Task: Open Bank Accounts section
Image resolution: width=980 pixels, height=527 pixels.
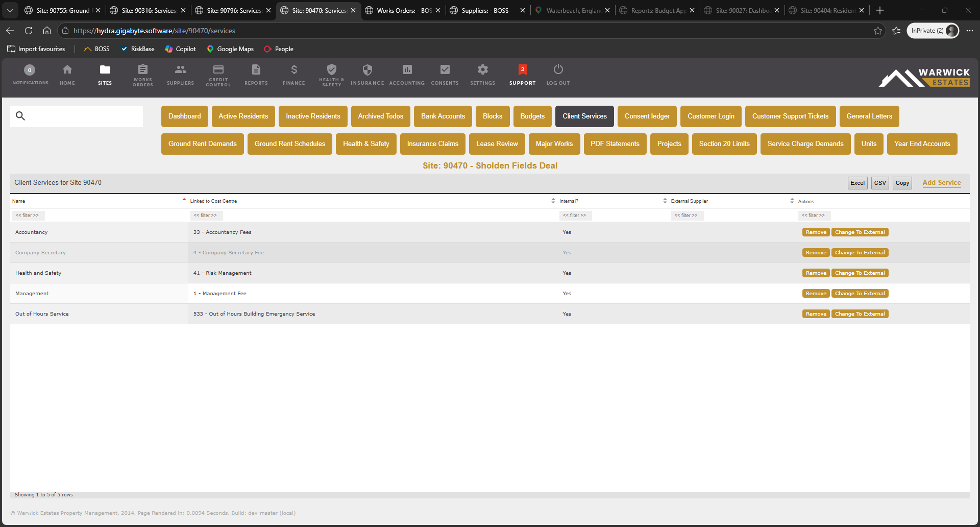Action: pos(443,116)
